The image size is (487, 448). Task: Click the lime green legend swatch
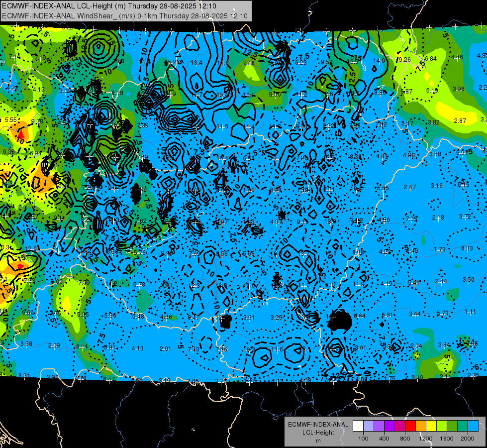(x=442, y=426)
